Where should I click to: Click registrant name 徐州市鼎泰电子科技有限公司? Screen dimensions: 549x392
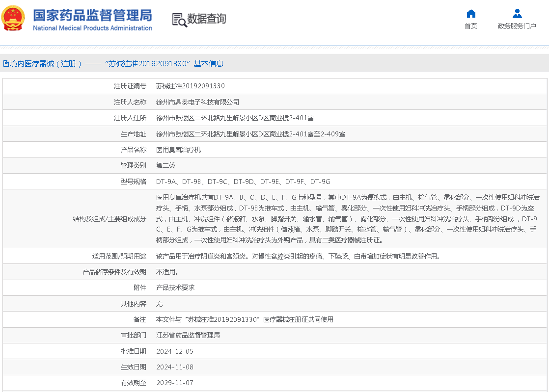[x=197, y=102]
